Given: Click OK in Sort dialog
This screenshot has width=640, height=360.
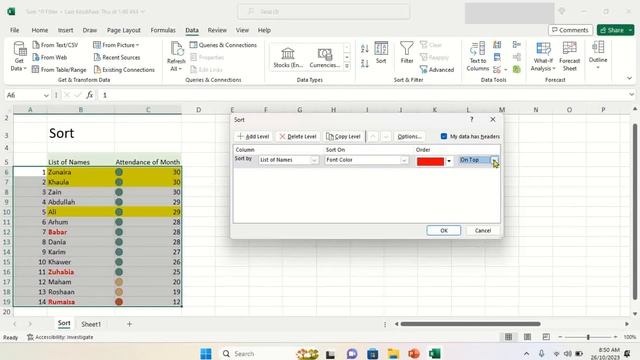Looking at the screenshot, I should click(444, 231).
